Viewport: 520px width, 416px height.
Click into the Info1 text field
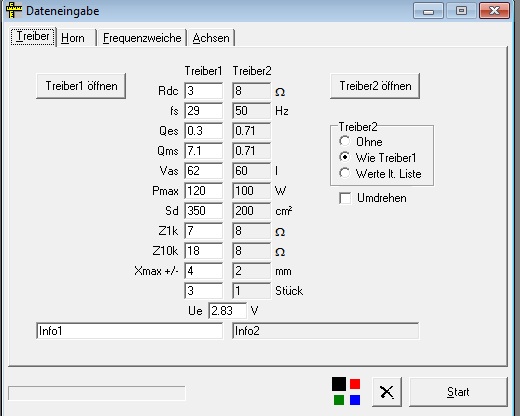(x=129, y=331)
